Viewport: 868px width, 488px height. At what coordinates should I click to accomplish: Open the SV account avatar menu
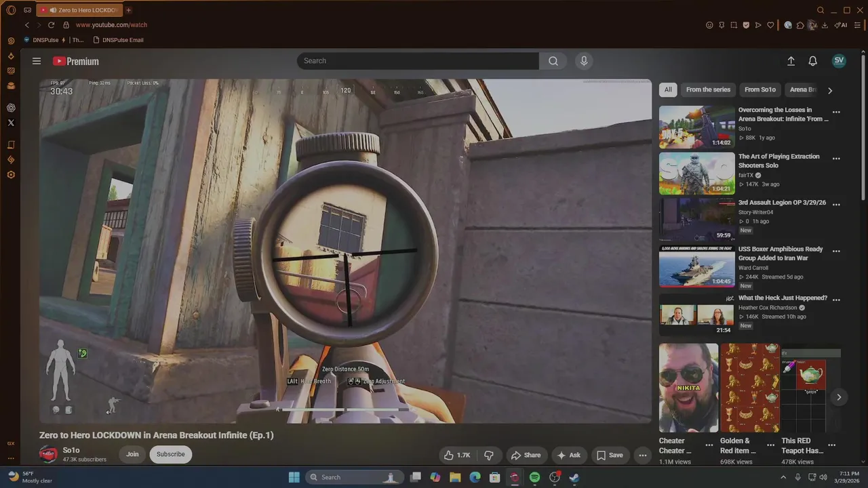(x=839, y=60)
